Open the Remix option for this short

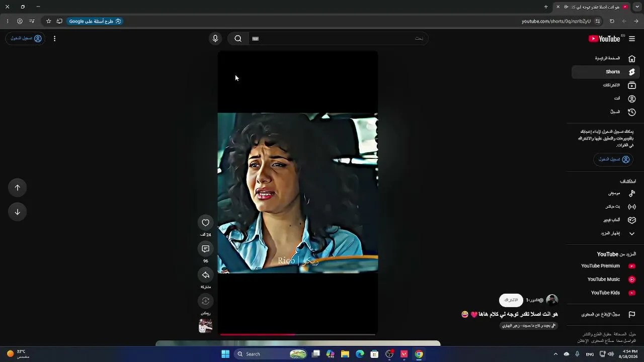pos(205,301)
